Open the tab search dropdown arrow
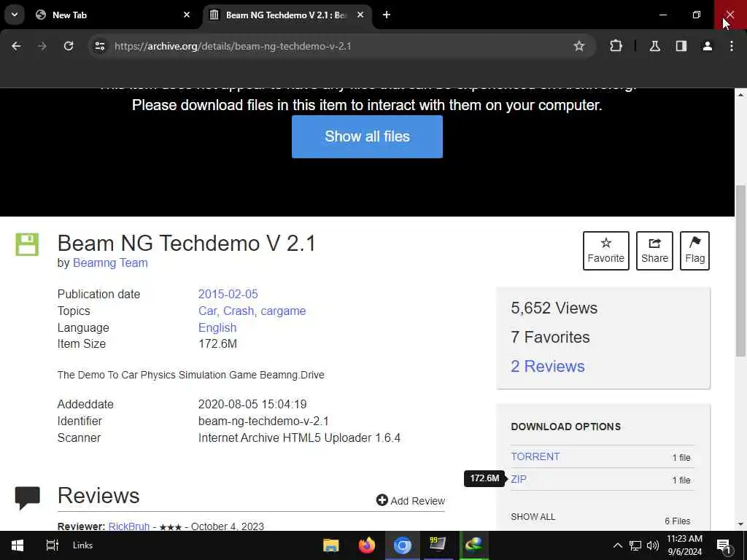Viewport: 747px width, 560px height. click(15, 15)
